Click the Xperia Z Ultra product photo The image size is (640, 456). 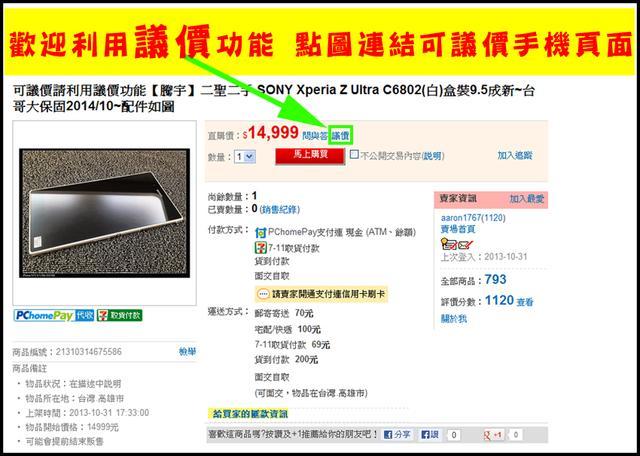click(104, 213)
